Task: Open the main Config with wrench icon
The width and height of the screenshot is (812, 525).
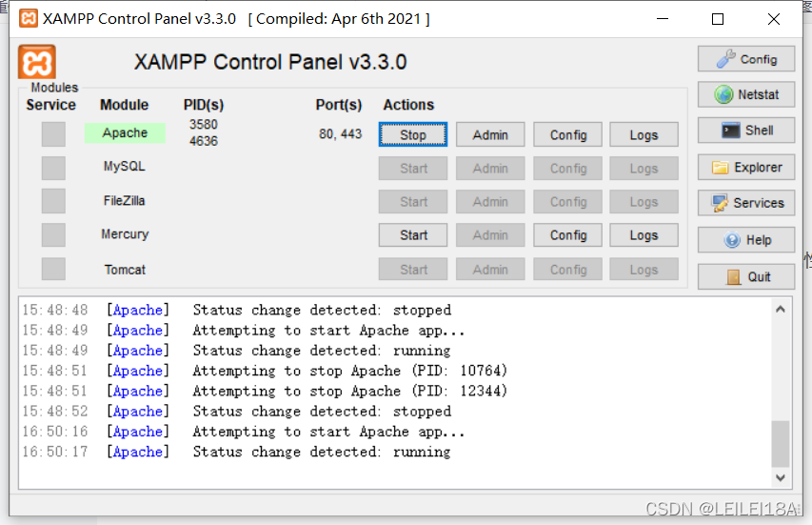Action: tap(746, 59)
